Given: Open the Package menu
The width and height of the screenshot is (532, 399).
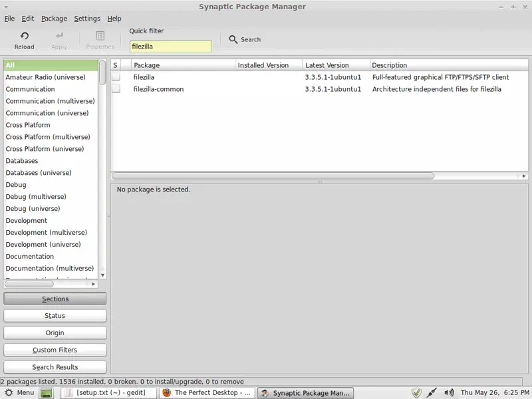Looking at the screenshot, I should pyautogui.click(x=55, y=19).
